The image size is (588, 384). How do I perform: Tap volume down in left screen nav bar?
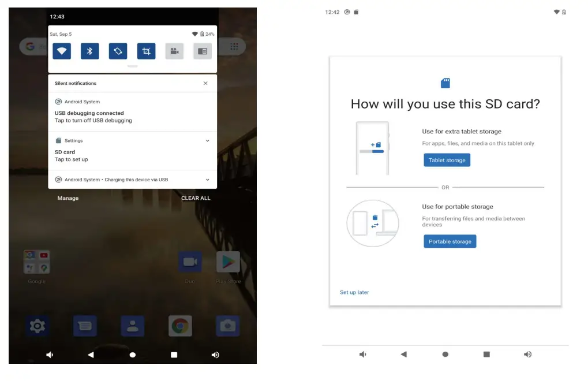click(50, 355)
